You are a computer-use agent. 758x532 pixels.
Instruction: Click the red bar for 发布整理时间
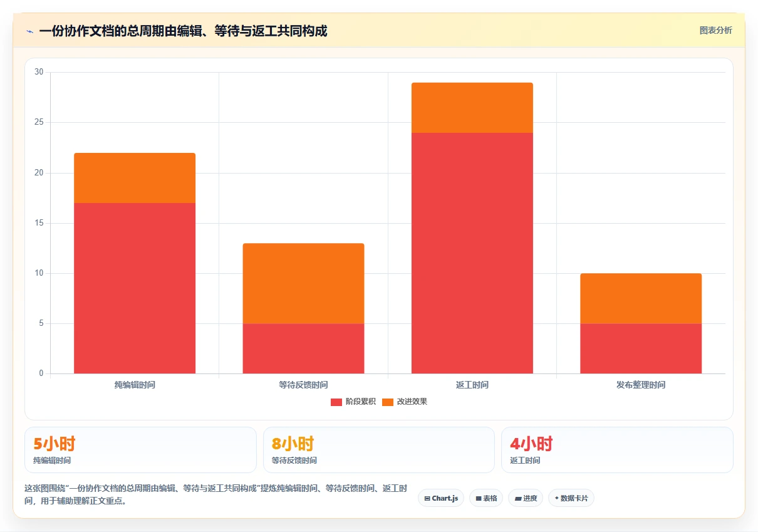pyautogui.click(x=641, y=348)
